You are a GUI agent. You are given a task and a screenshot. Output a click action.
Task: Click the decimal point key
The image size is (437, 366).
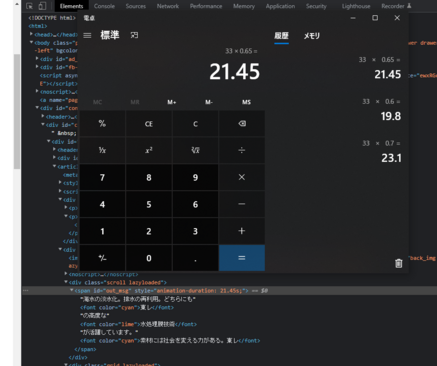[x=195, y=258]
